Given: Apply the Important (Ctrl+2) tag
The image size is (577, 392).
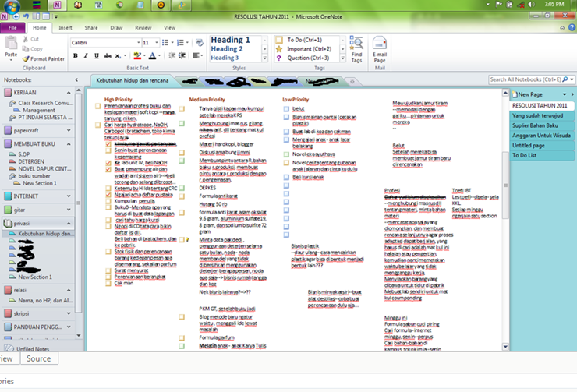Looking at the screenshot, I should tap(304, 49).
